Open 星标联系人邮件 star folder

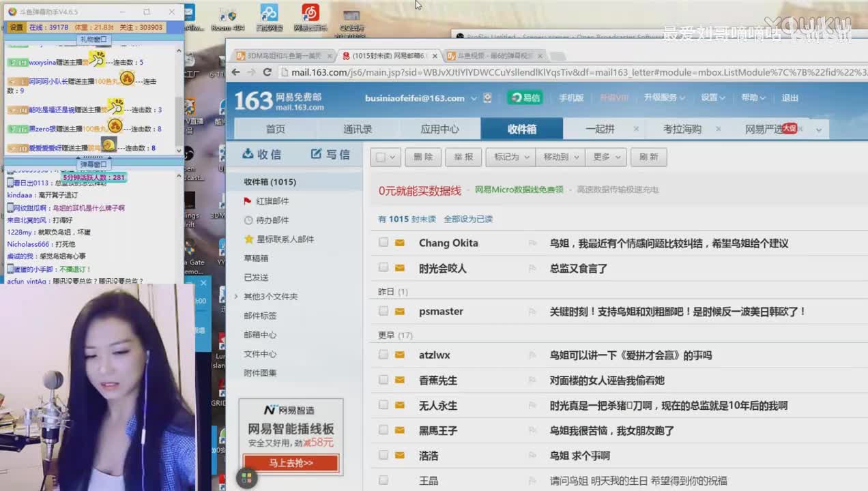(x=278, y=239)
